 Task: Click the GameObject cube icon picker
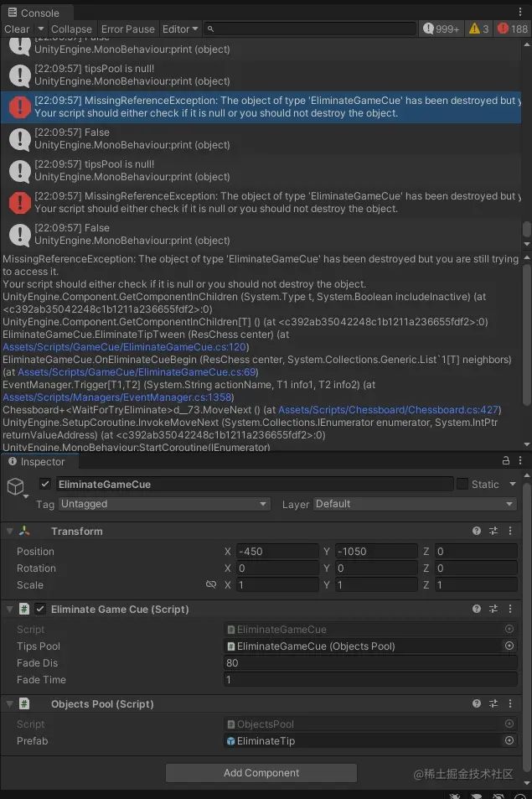pyautogui.click(x=16, y=487)
